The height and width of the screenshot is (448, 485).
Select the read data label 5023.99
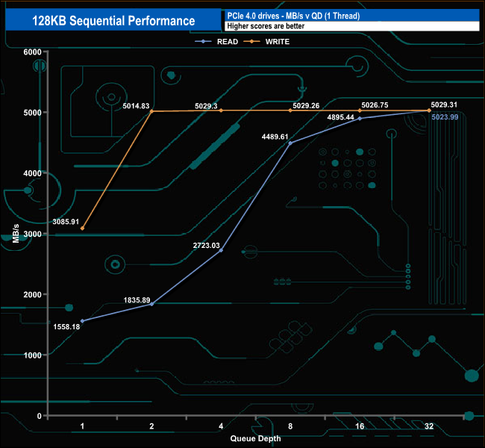click(445, 117)
